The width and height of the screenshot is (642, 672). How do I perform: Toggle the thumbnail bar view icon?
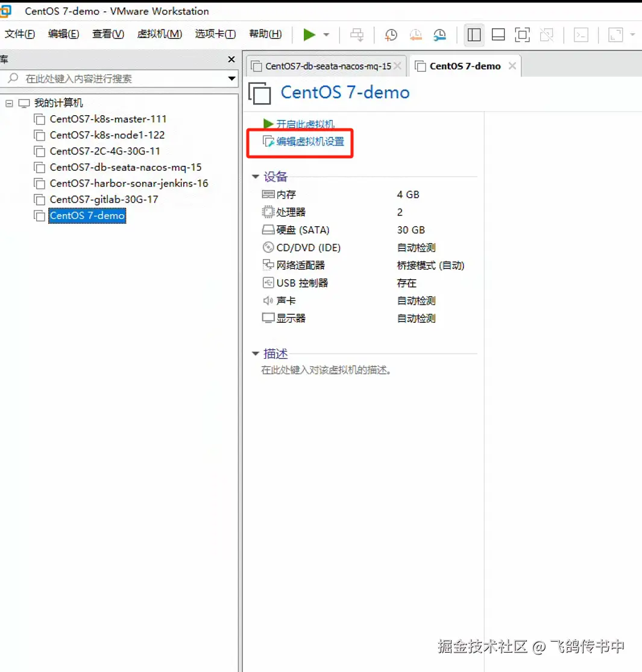(498, 35)
